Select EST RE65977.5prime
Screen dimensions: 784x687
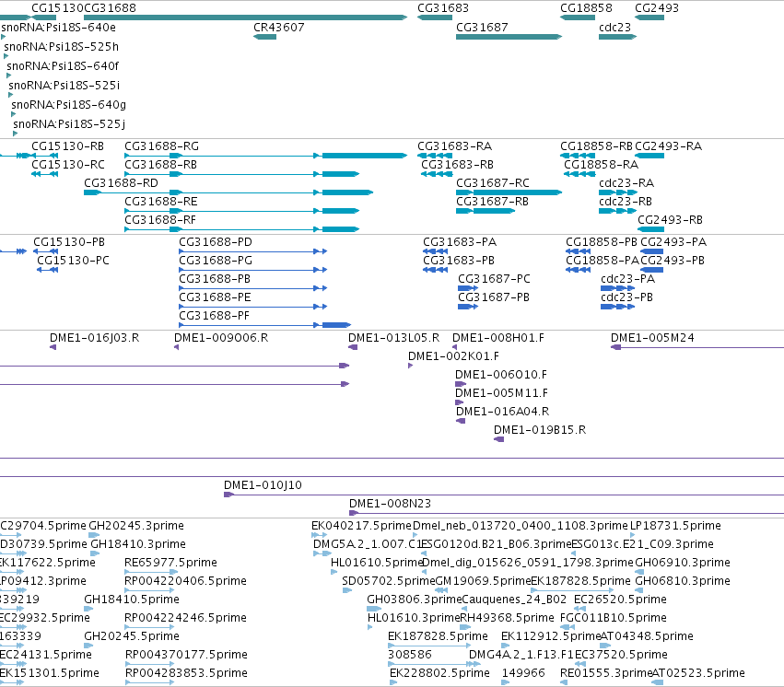tap(151, 572)
